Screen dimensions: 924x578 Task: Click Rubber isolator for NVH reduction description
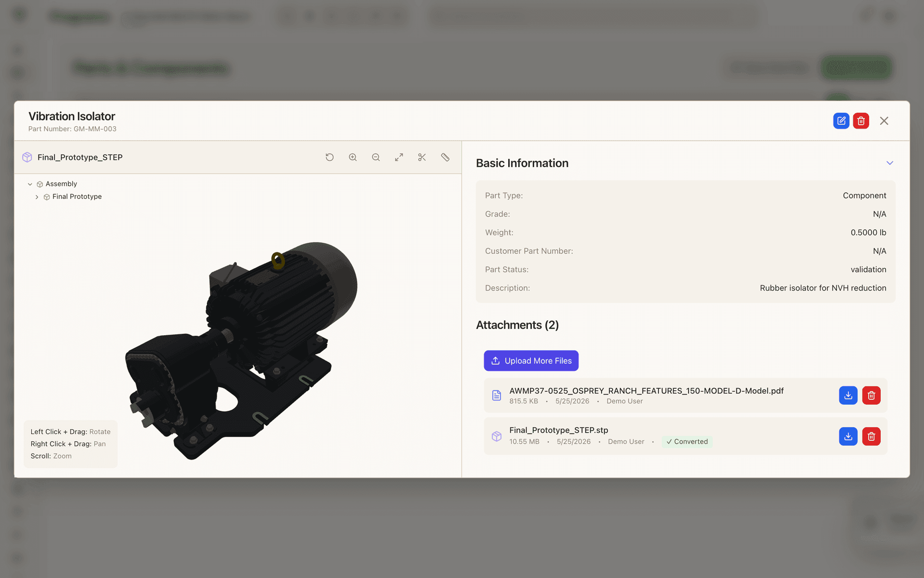pyautogui.click(x=823, y=288)
